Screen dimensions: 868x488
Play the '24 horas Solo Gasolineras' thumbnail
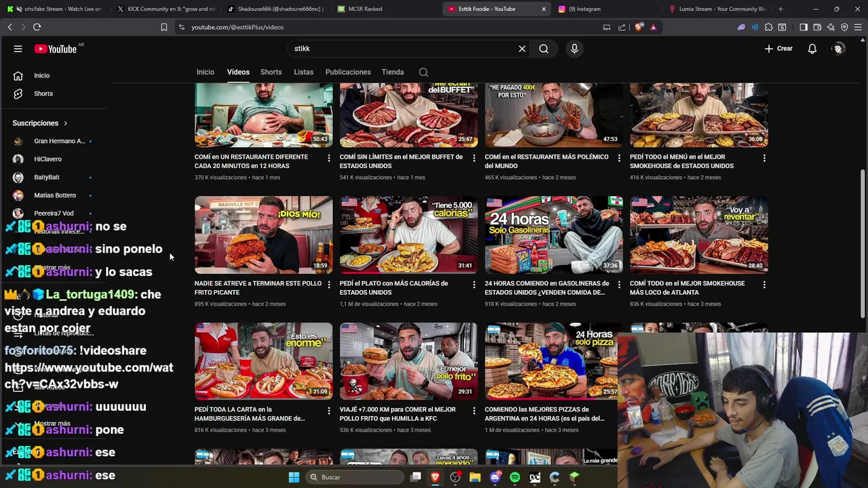pos(554,235)
